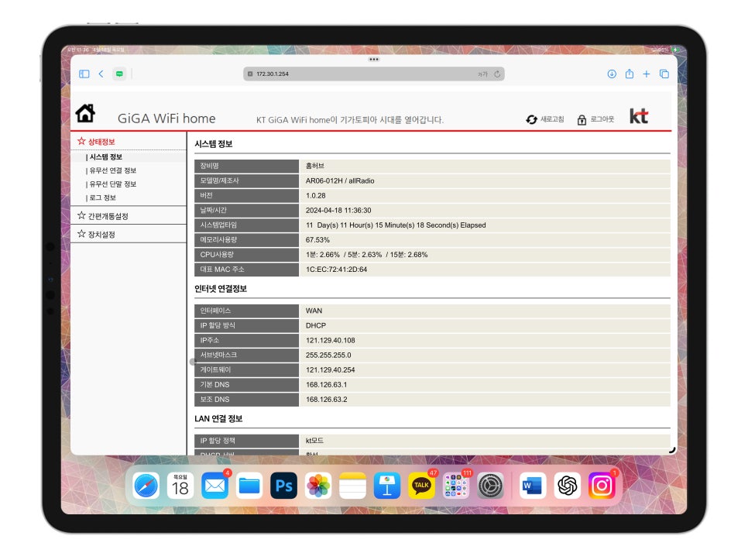Open Safari from the dock
The height and width of the screenshot is (560, 748).
point(146,486)
